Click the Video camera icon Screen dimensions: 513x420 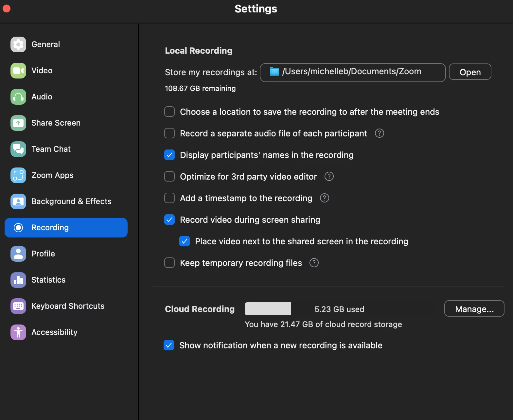coord(18,71)
